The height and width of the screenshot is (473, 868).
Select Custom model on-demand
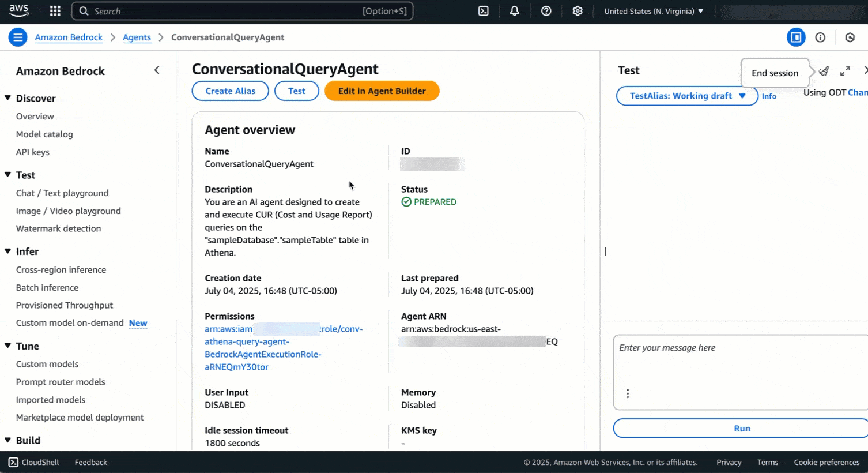[x=70, y=323]
